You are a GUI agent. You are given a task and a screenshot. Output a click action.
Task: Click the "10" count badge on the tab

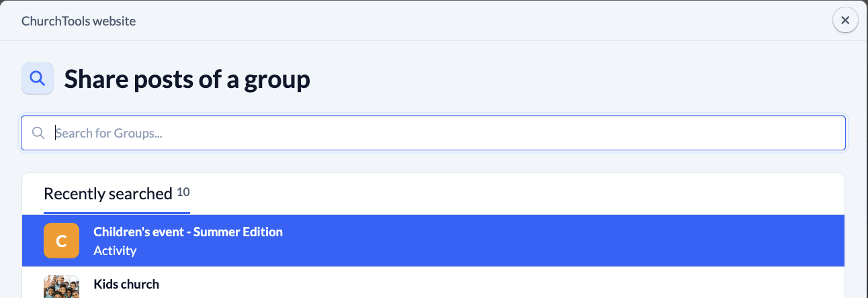183,192
